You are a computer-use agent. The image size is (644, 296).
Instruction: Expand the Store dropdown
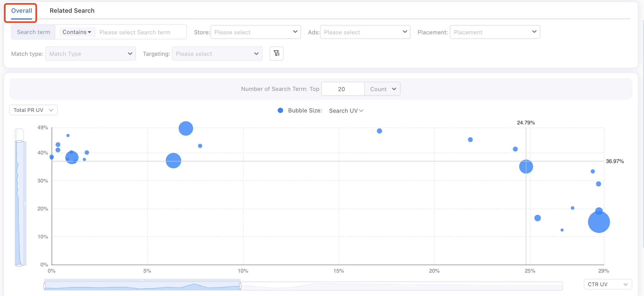pos(256,32)
